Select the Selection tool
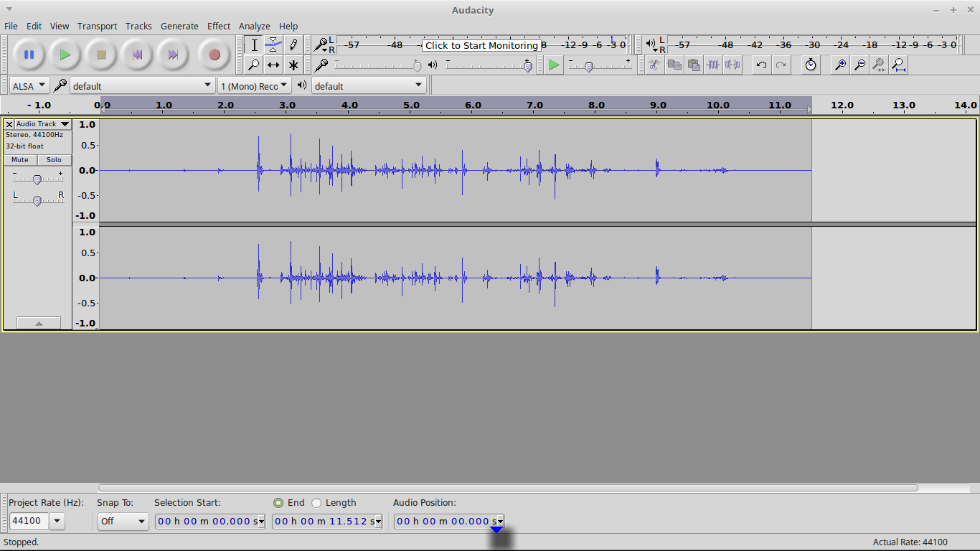The height and width of the screenshot is (551, 980). (255, 44)
